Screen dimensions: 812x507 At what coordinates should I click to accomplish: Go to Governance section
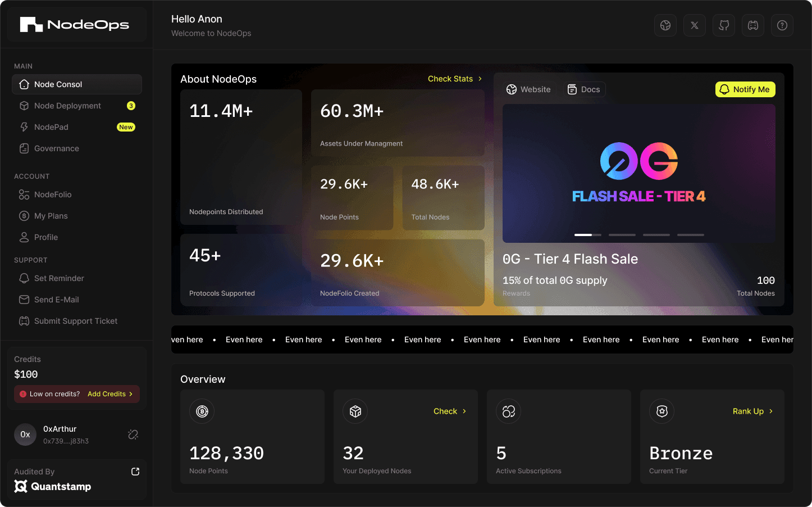[x=77, y=148]
